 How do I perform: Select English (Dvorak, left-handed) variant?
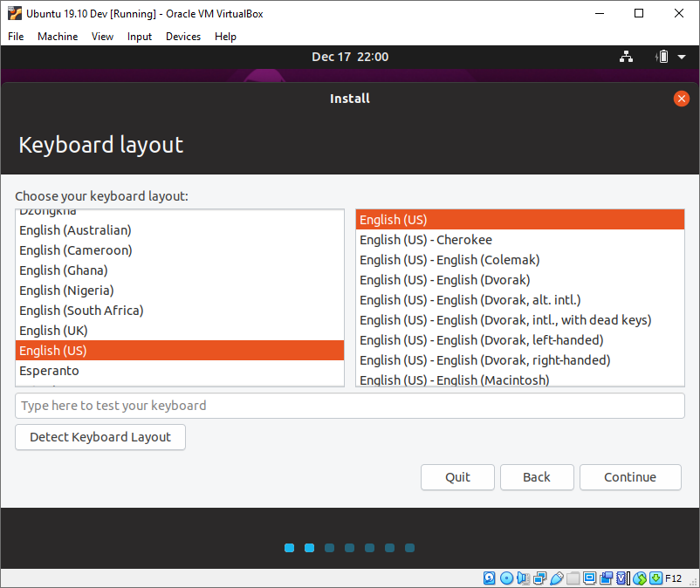[520, 340]
